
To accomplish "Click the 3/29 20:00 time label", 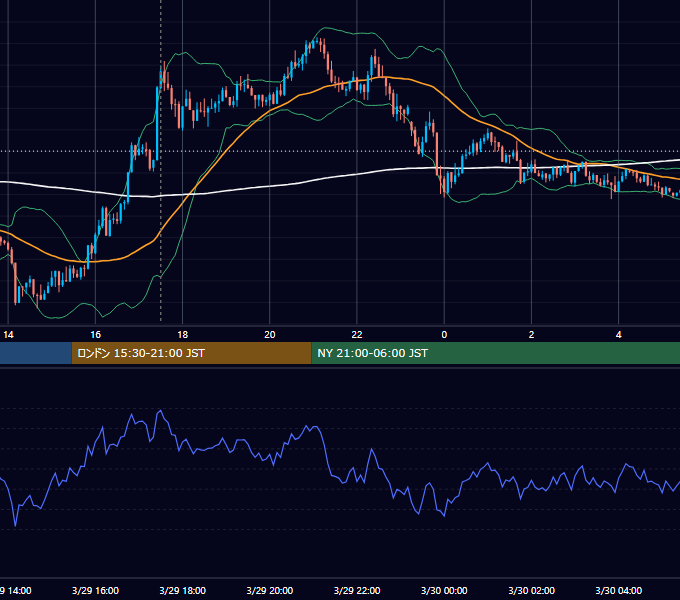I will pyautogui.click(x=270, y=590).
